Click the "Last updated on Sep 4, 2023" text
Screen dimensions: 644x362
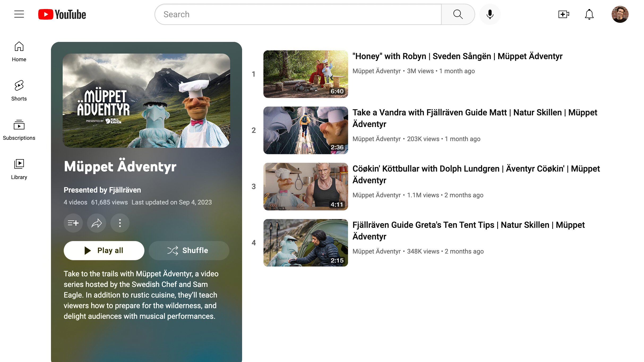(x=171, y=202)
